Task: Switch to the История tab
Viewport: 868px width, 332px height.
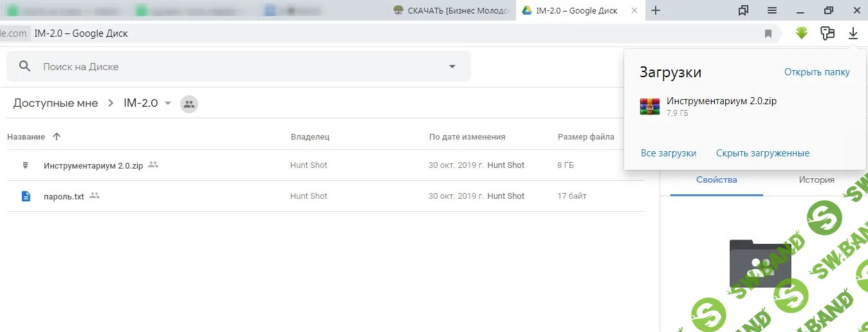Action: pos(817,180)
